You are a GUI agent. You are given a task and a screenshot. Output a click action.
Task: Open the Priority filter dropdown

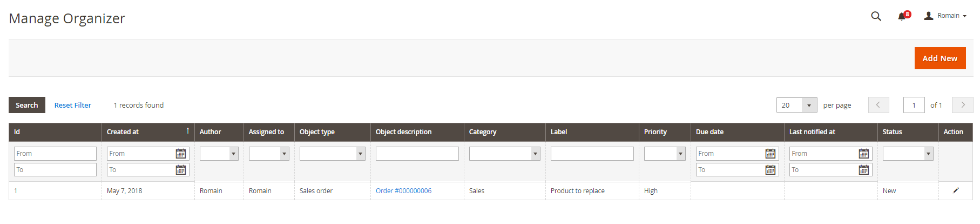tap(665, 154)
